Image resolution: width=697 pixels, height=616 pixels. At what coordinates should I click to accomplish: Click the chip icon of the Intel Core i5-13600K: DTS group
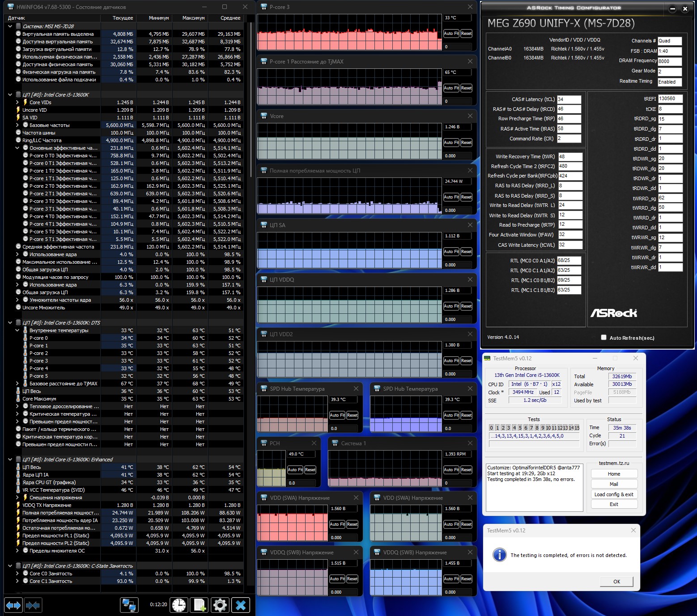point(18,323)
